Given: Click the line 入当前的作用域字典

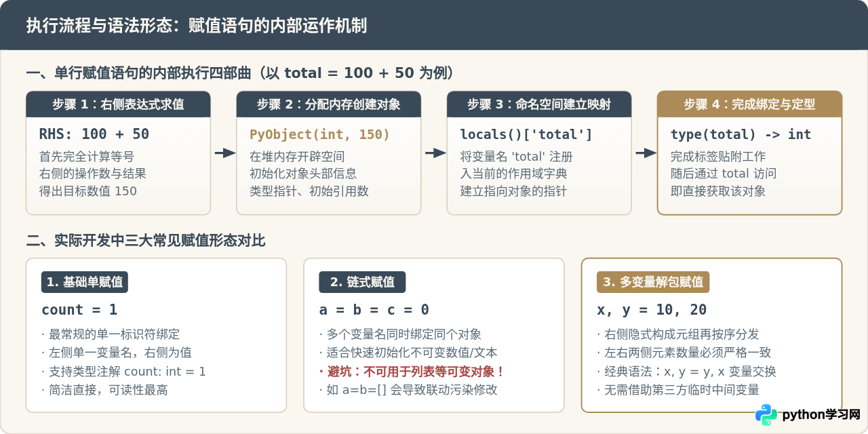Looking at the screenshot, I should click(514, 174).
